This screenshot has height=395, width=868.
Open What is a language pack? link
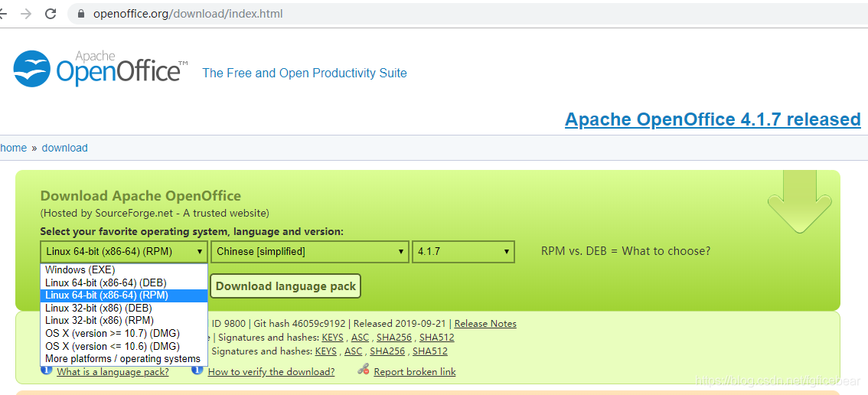[113, 372]
